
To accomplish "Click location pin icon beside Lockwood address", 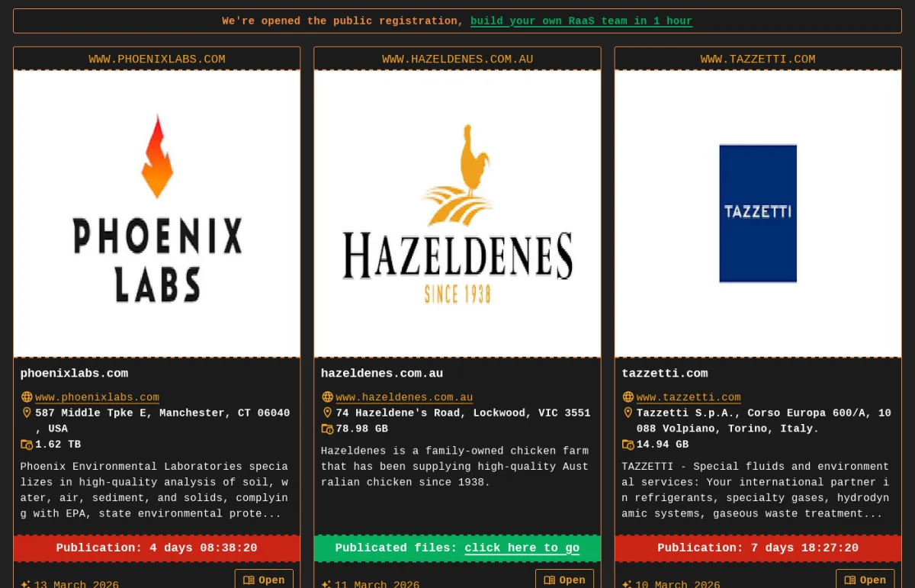I will [x=327, y=413].
